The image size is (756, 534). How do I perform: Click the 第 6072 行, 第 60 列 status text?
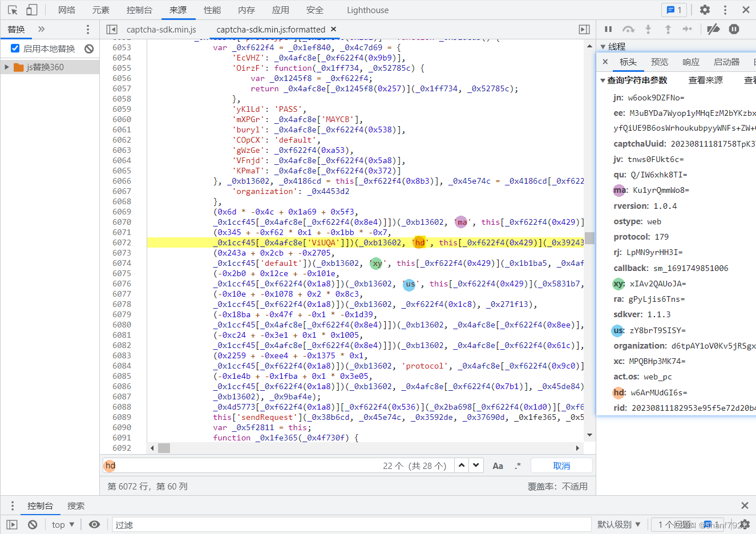tap(147, 487)
